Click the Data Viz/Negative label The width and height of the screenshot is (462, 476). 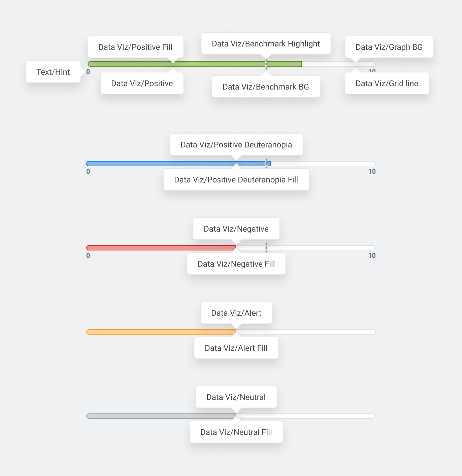point(236,229)
